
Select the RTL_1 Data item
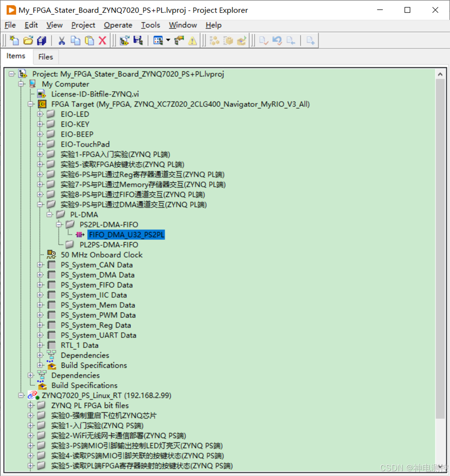79,345
